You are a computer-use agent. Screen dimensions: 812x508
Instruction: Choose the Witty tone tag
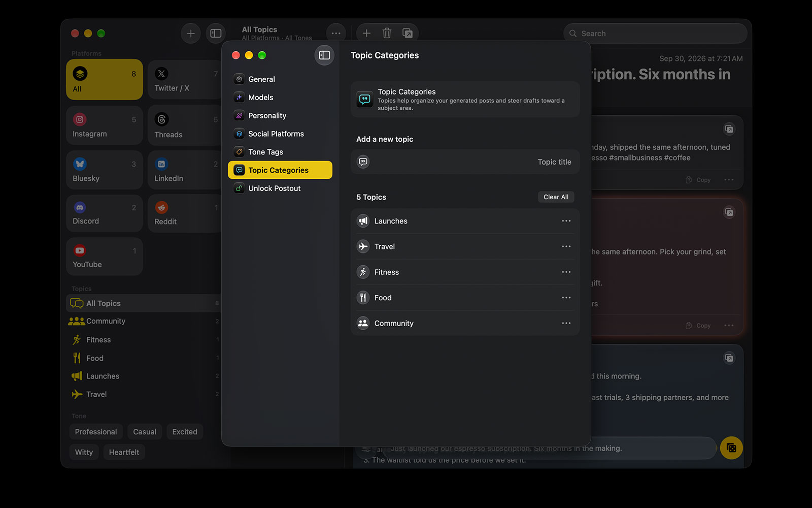84,452
